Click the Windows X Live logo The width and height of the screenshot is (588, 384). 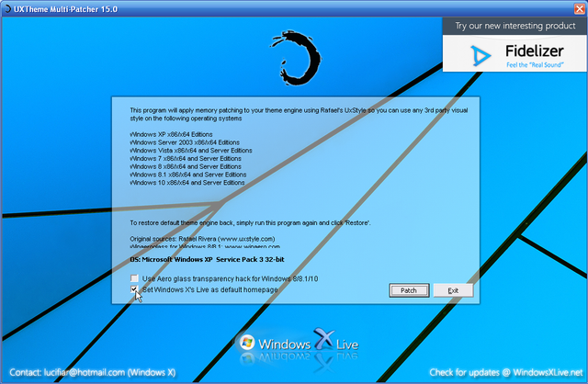299,343
